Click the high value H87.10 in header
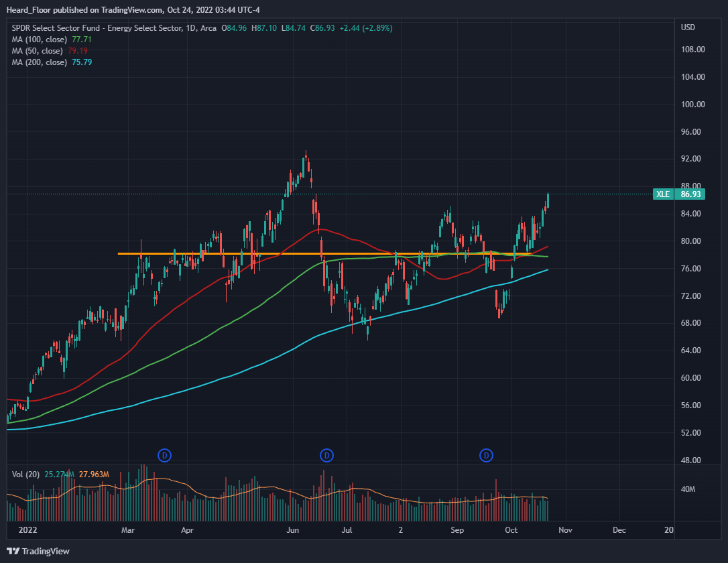Screen dimensions: 728x563 [x=264, y=28]
